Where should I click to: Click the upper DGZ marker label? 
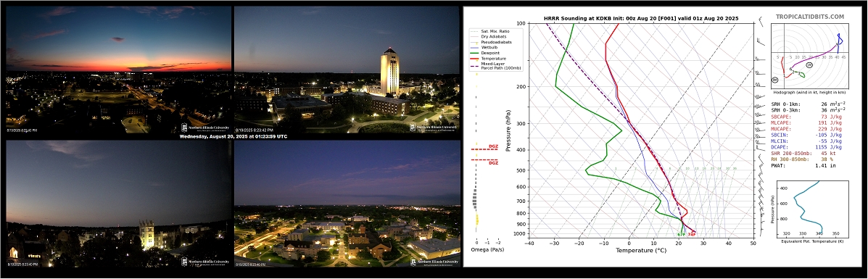click(x=493, y=146)
